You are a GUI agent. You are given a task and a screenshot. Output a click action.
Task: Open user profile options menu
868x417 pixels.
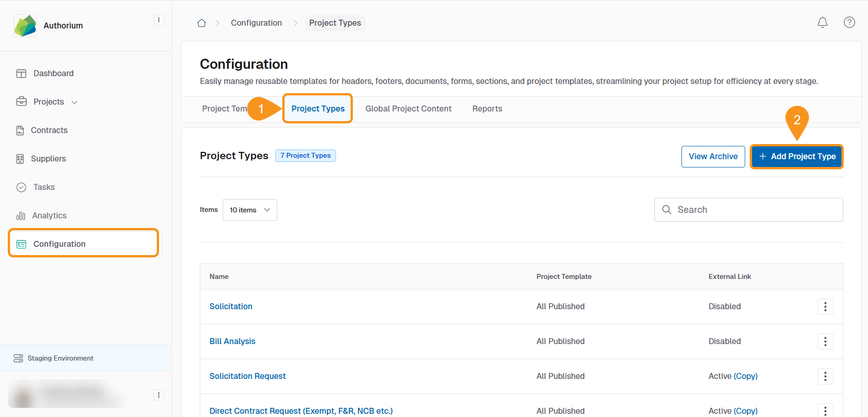click(159, 395)
